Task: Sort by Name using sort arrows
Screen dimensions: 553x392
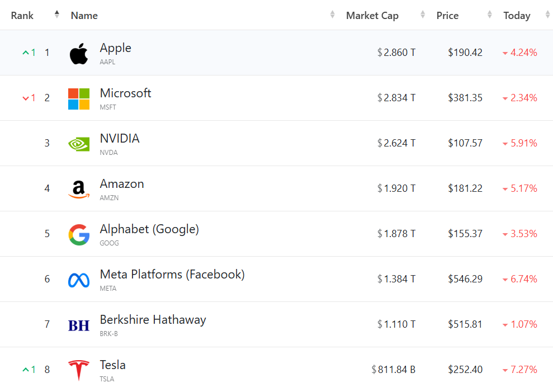Action: click(x=333, y=15)
